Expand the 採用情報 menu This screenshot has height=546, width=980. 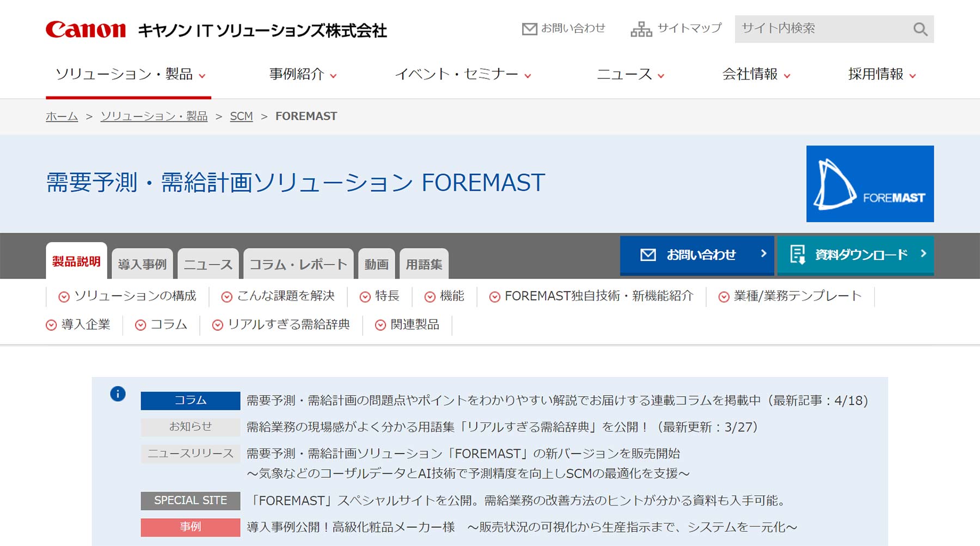pyautogui.click(x=881, y=74)
